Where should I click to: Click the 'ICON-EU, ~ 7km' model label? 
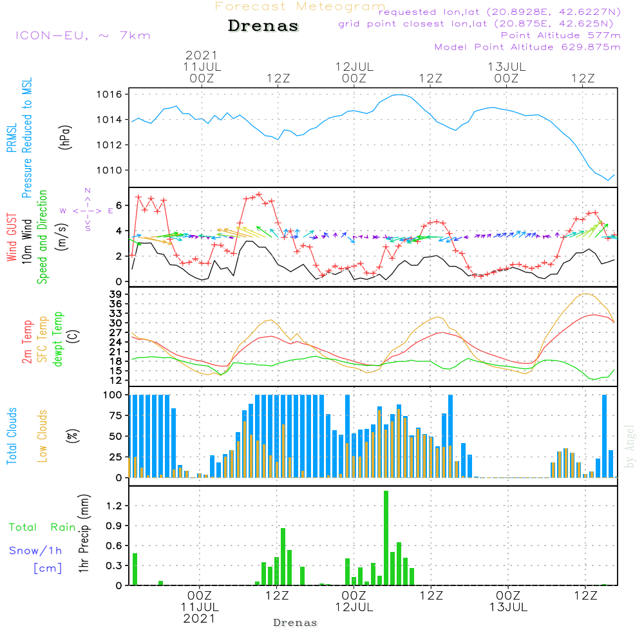83,35
